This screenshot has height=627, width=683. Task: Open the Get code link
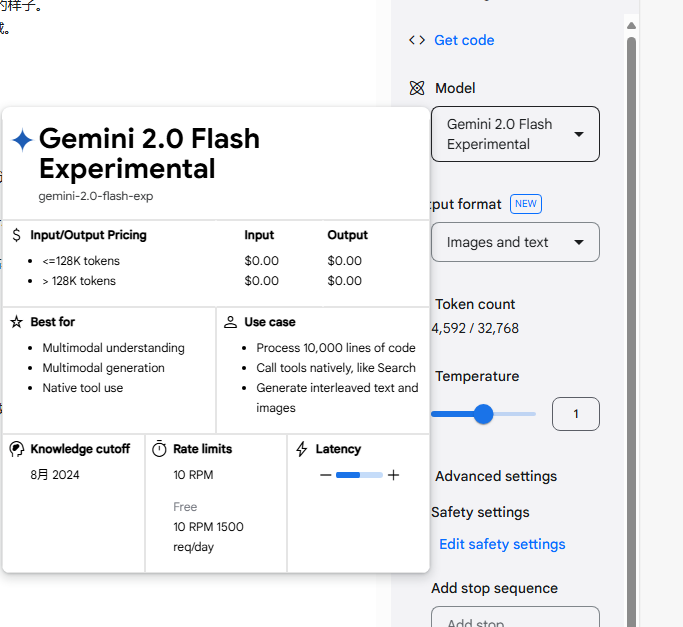(464, 40)
